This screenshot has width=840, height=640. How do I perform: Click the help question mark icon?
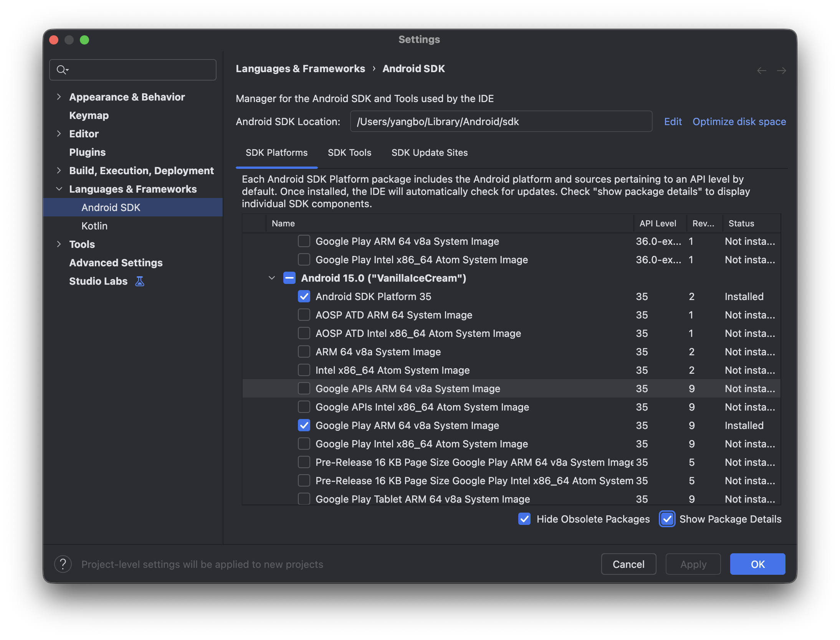[63, 564]
